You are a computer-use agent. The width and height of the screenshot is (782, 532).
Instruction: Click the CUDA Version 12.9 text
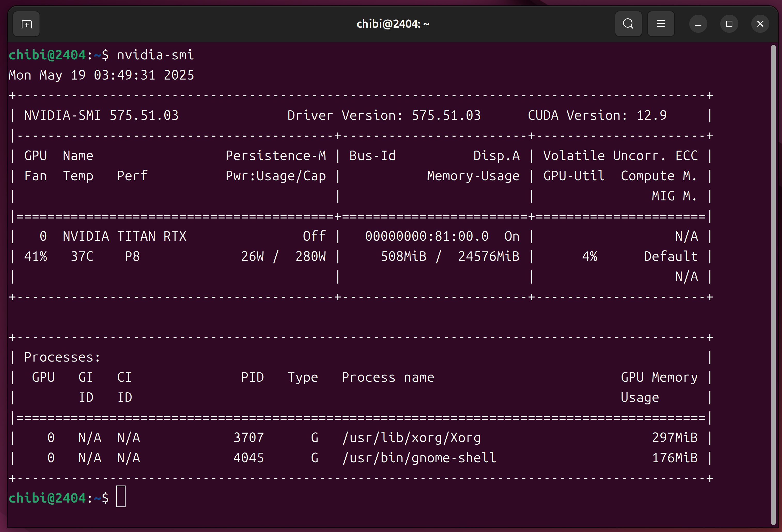click(x=597, y=115)
